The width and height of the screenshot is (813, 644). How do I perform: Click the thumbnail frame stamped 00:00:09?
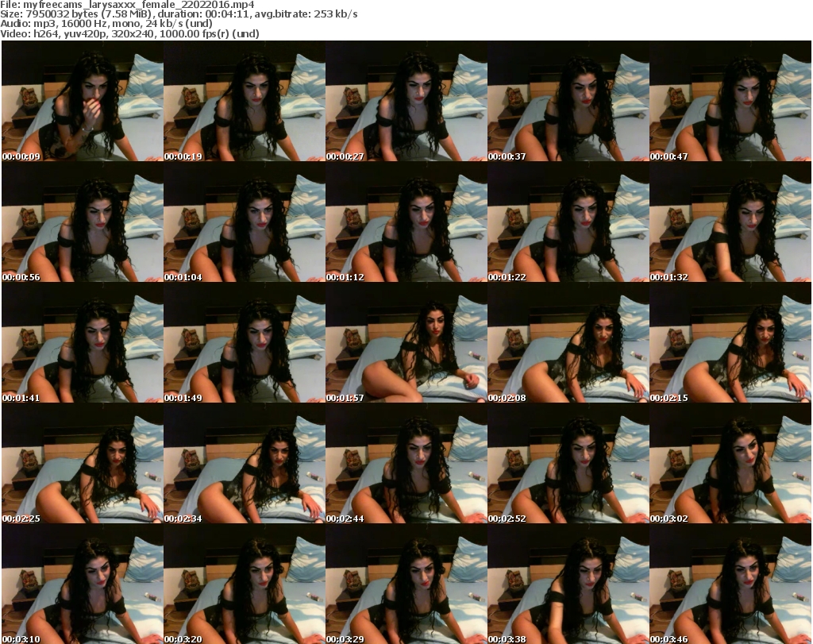coord(83,101)
